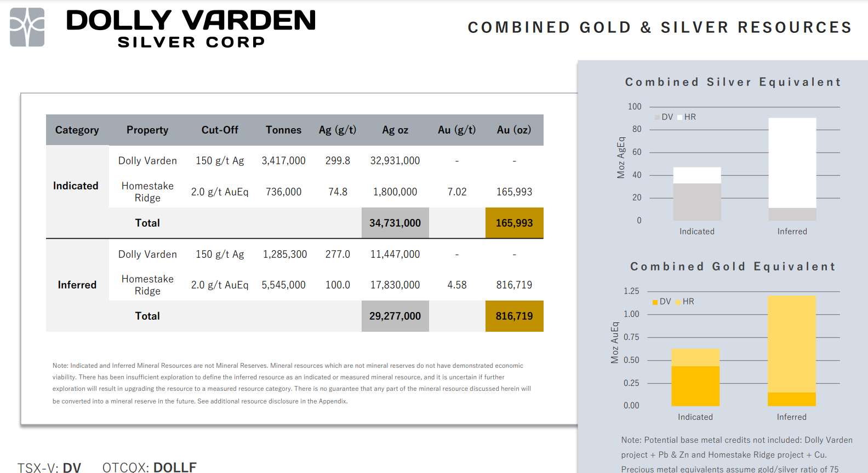Click the silver ounces value 11,447,000
Viewport: 868px width, 473px height.
395,254
